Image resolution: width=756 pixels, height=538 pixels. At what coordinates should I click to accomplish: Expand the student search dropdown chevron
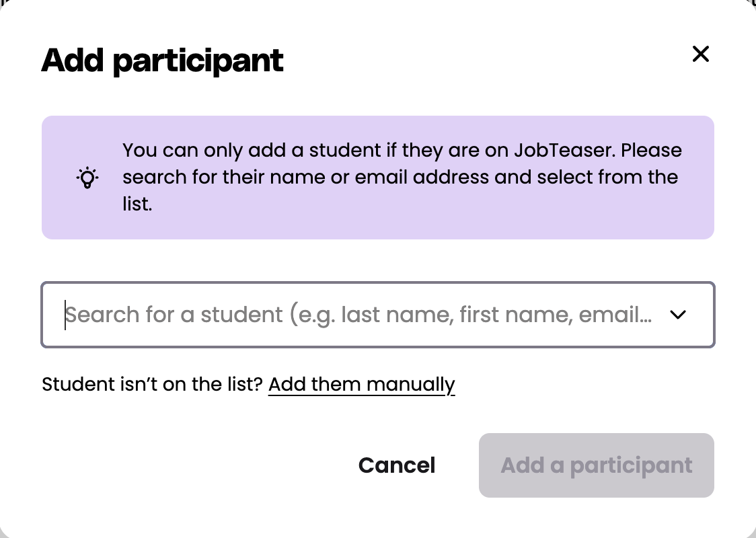[x=678, y=315]
